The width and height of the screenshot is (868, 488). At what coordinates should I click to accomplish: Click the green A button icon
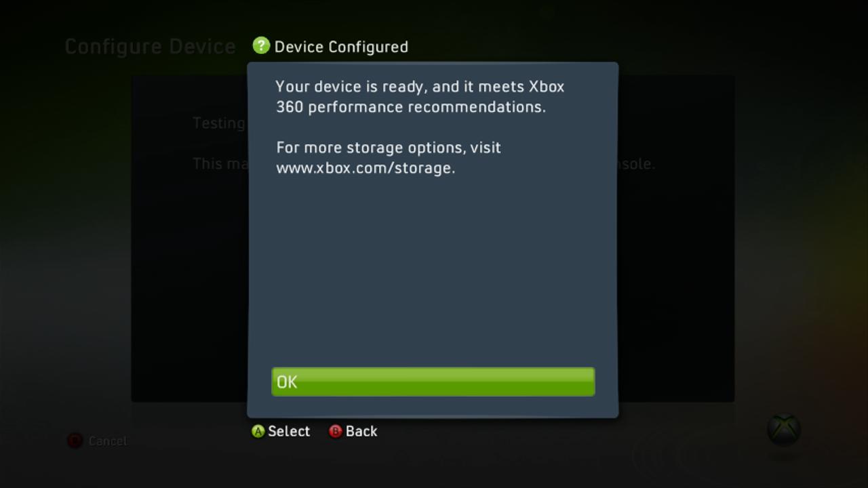pos(258,432)
